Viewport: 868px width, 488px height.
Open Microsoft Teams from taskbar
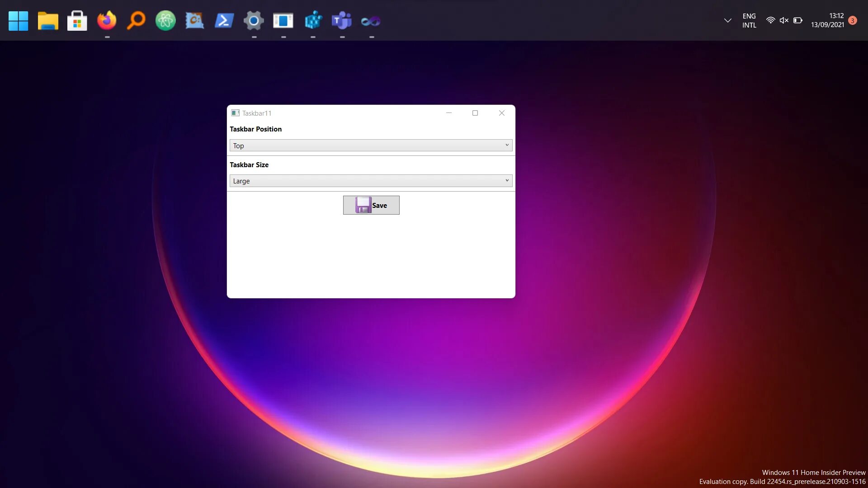pos(342,21)
